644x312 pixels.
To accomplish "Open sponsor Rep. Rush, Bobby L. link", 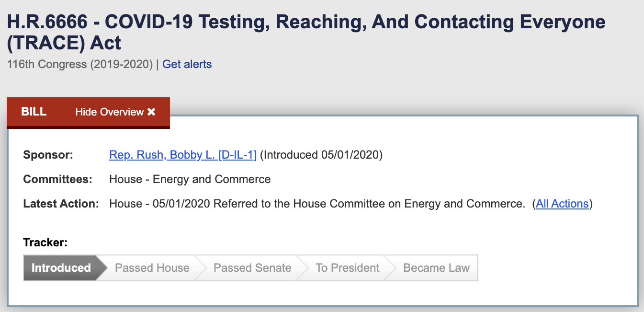I will pyautogui.click(x=183, y=155).
